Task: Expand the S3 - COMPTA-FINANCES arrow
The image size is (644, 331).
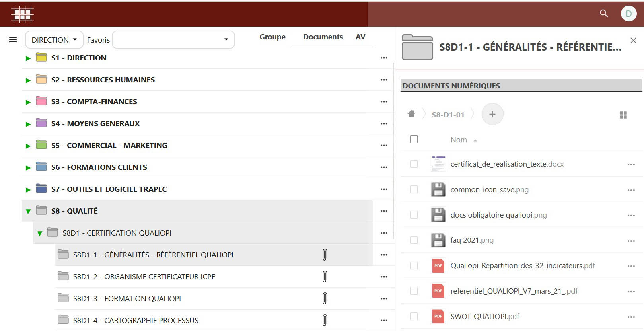Action: (28, 102)
